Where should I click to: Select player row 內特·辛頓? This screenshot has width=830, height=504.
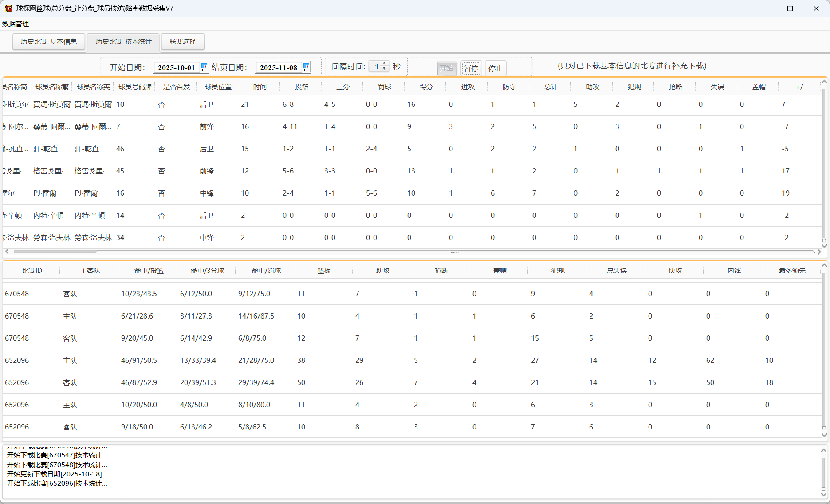click(412, 216)
